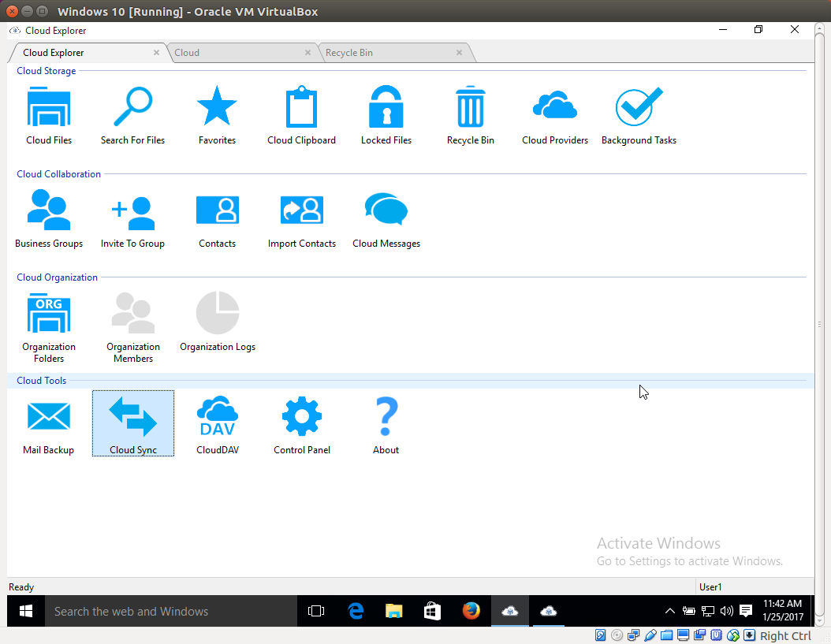Open the About question mark icon

tap(386, 425)
